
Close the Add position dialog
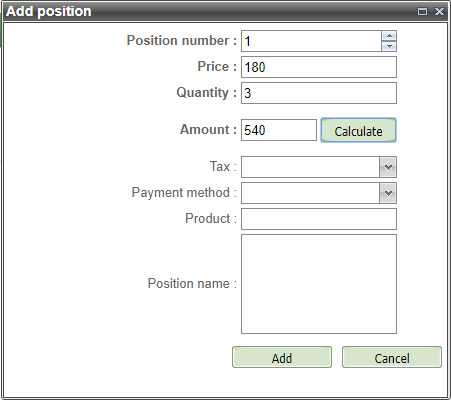tap(439, 12)
